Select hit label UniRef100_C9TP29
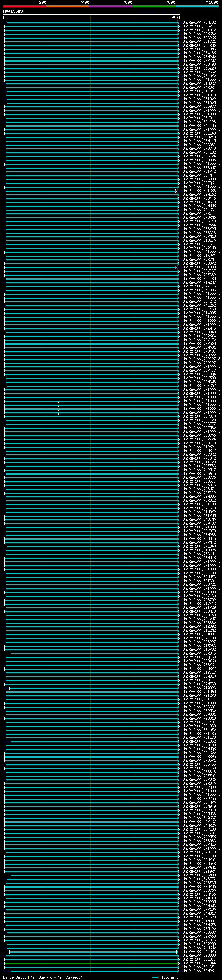 [x=199, y=608]
